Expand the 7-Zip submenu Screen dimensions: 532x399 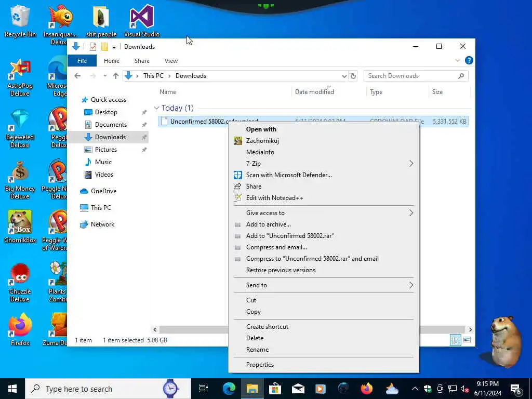click(x=323, y=164)
